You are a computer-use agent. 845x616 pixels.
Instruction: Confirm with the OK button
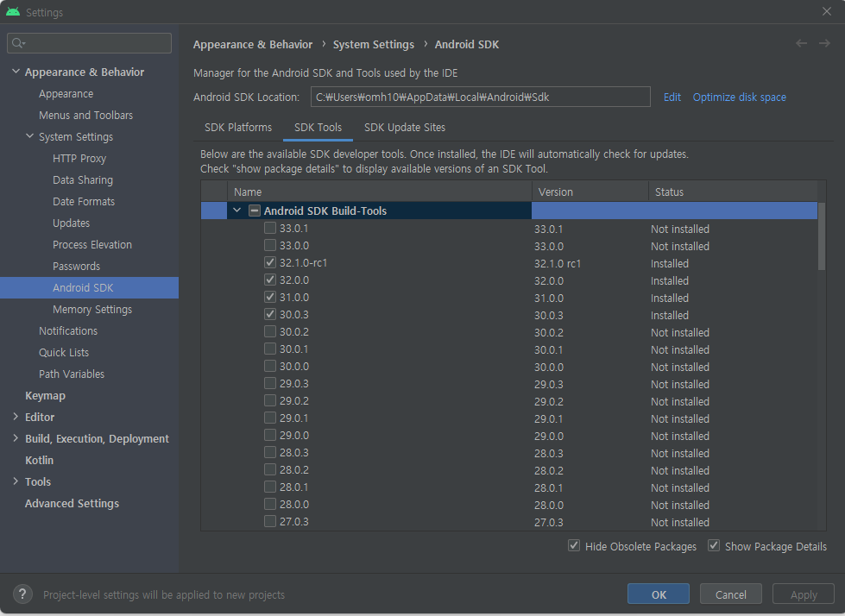tap(659, 594)
